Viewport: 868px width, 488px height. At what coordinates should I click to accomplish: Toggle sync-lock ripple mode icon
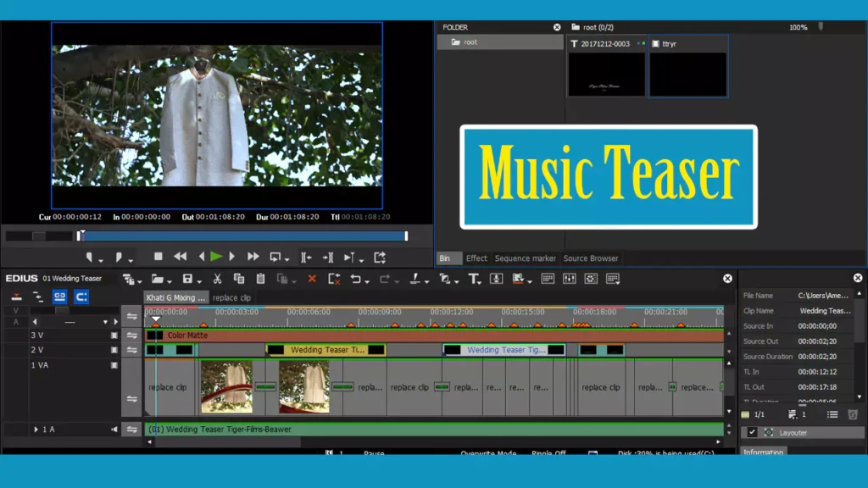pyautogui.click(x=37, y=297)
